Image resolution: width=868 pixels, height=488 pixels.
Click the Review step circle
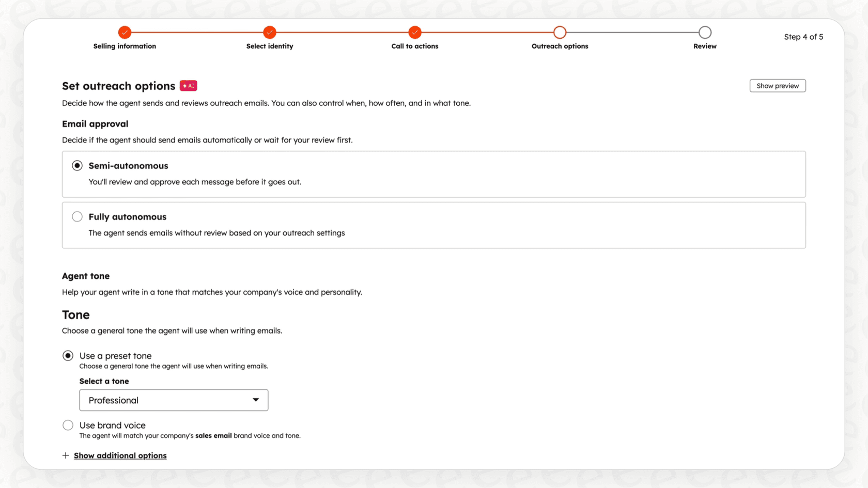(705, 33)
